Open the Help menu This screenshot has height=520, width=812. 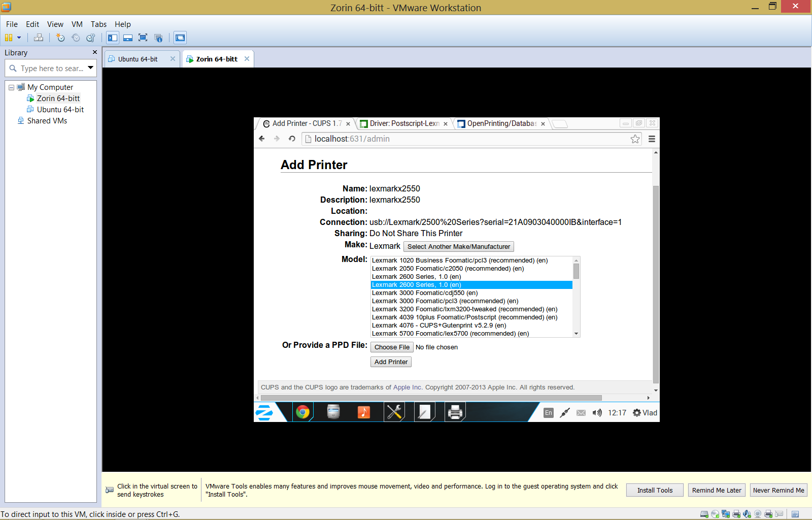pos(123,24)
